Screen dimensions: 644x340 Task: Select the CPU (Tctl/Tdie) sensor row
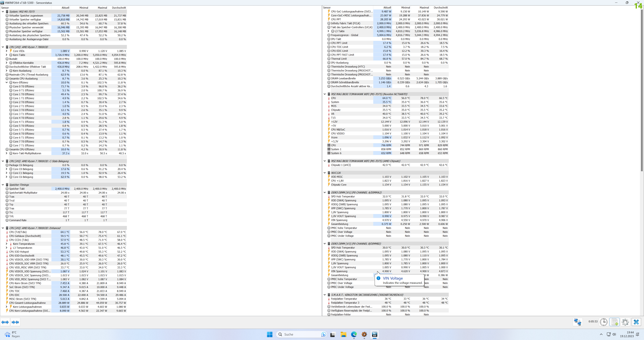coord(18,232)
